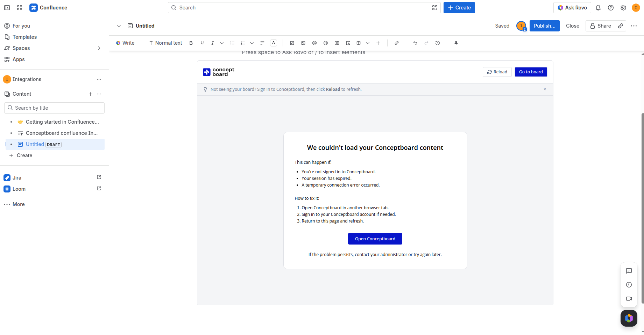Open the insert elements plus menu
This screenshot has height=335, width=644.
coord(378,43)
